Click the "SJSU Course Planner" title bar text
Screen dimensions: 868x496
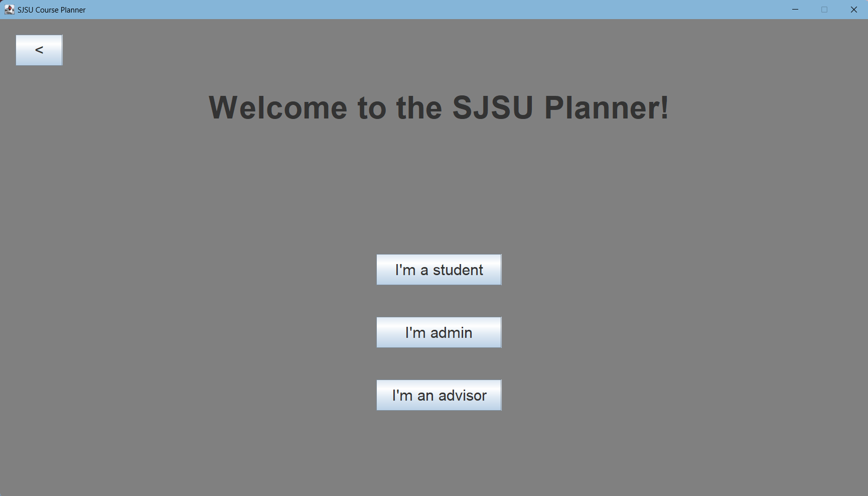coord(51,9)
